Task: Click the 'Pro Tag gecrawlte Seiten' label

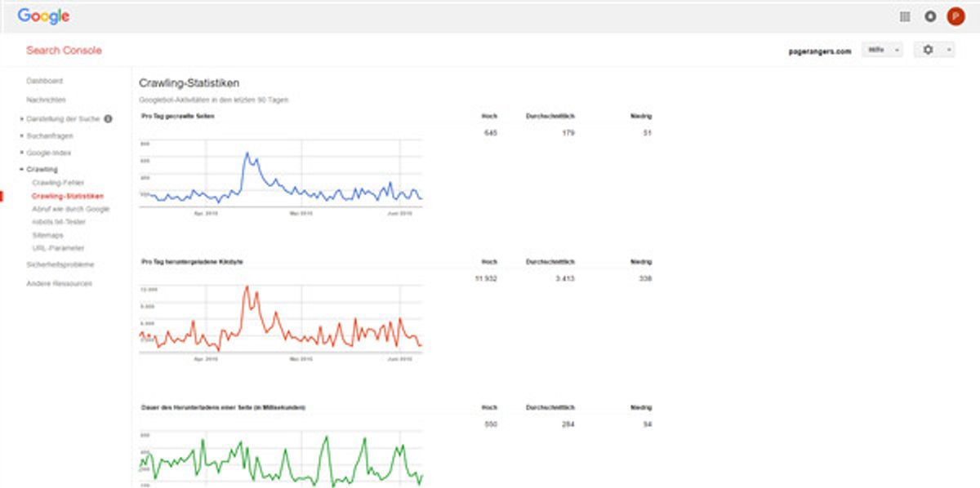Action: pos(178,116)
